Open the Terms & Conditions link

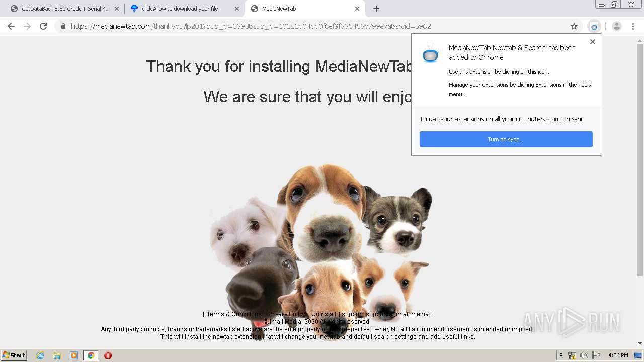click(x=234, y=314)
